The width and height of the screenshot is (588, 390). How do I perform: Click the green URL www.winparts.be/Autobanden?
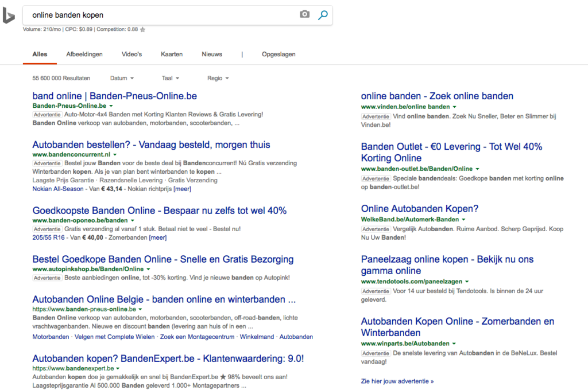[405, 344]
